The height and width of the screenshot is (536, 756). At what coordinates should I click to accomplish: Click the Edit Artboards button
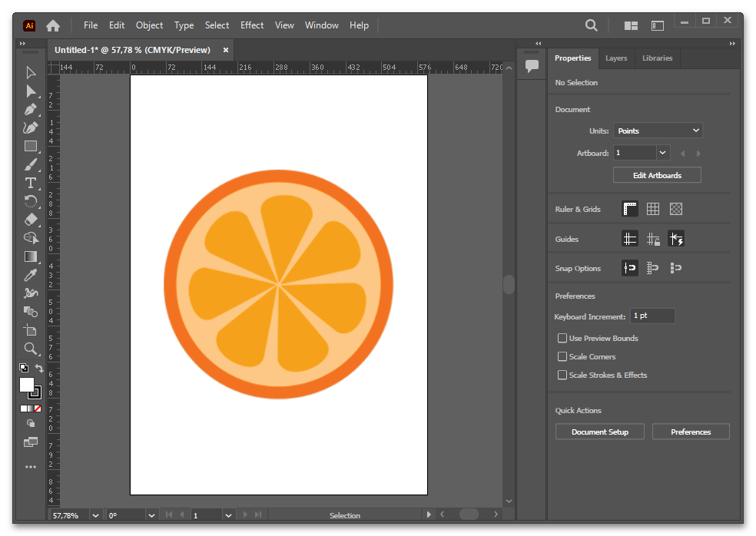(657, 175)
